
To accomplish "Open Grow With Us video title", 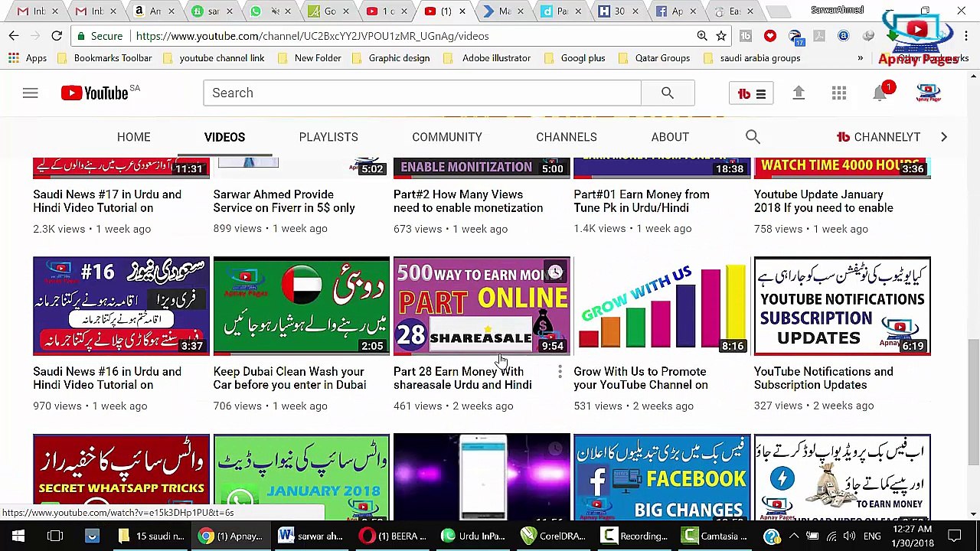I will 641,378.
